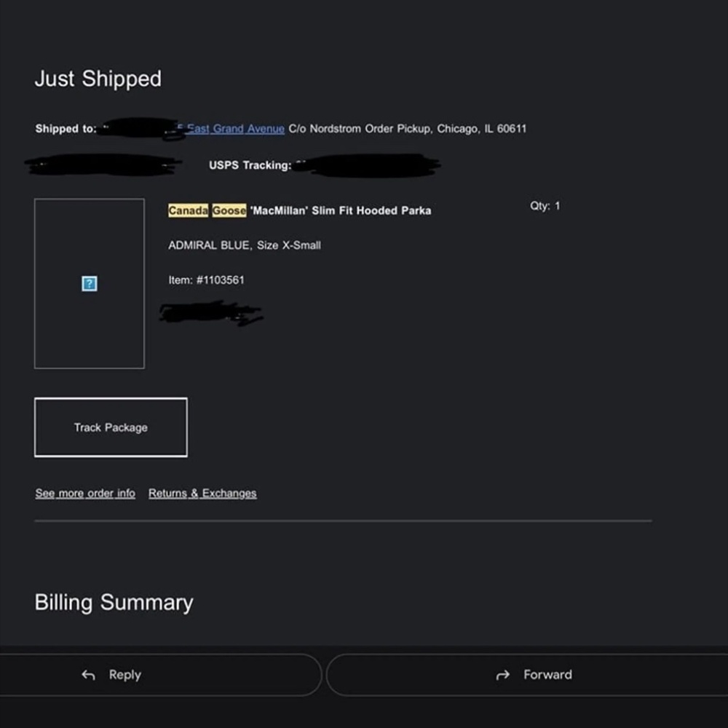Open the See more order info link

85,494
